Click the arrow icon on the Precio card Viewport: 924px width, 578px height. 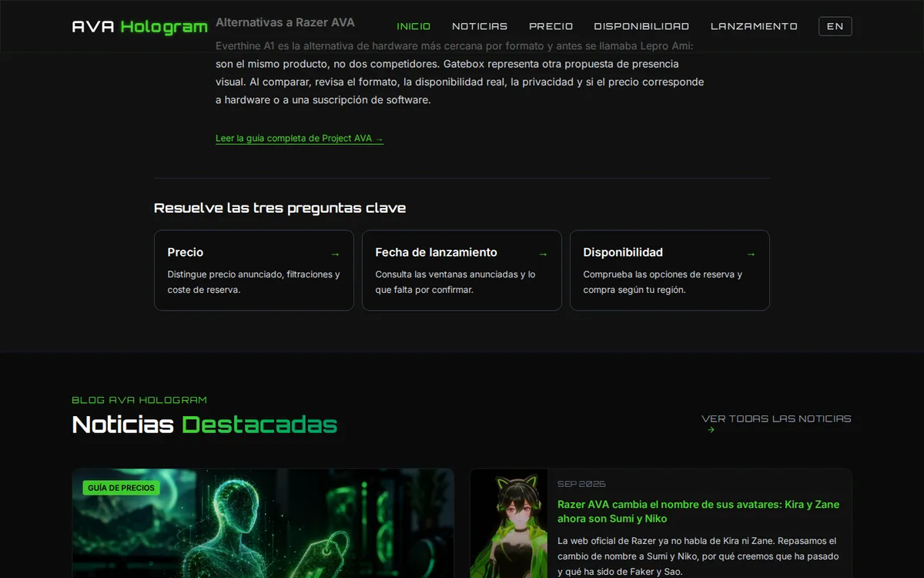point(335,254)
